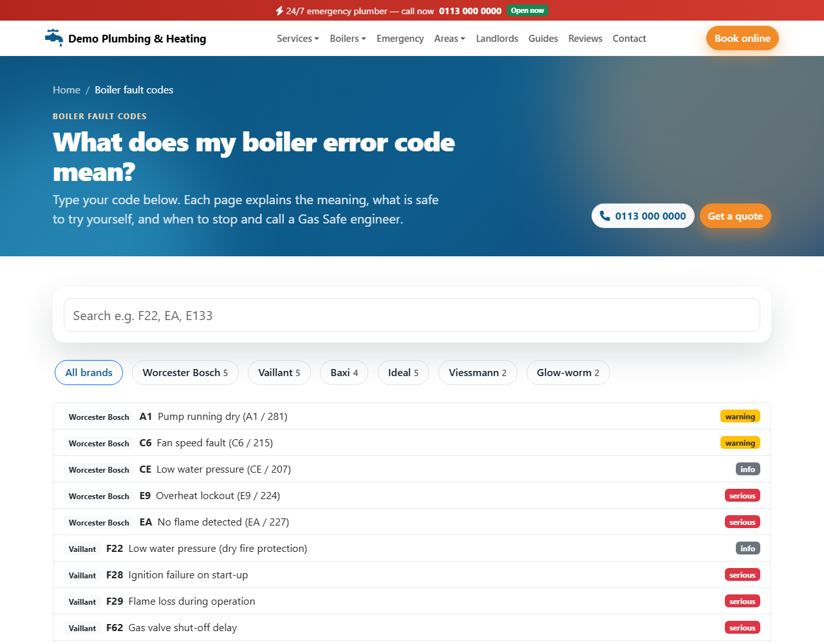This screenshot has height=644, width=824.
Task: Click the serious badge on E9 row
Action: tap(742, 496)
